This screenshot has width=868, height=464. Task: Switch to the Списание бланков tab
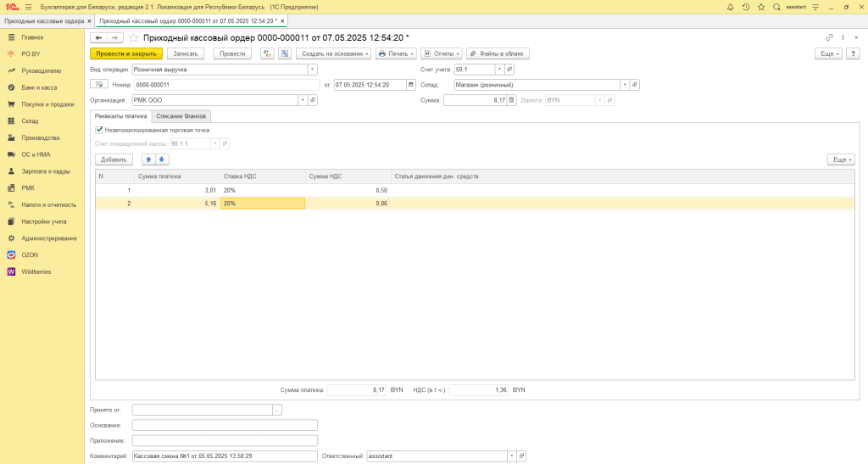pyautogui.click(x=181, y=116)
